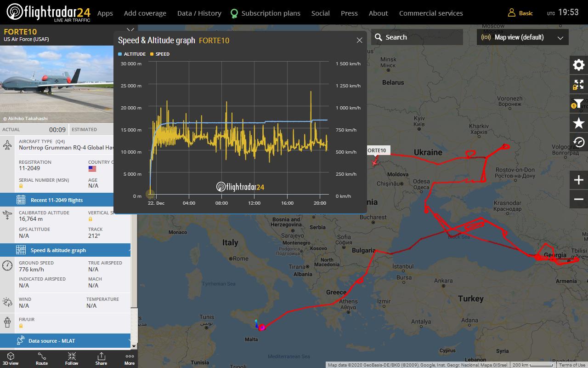
Task: Show Route of the flight
Action: (42, 359)
